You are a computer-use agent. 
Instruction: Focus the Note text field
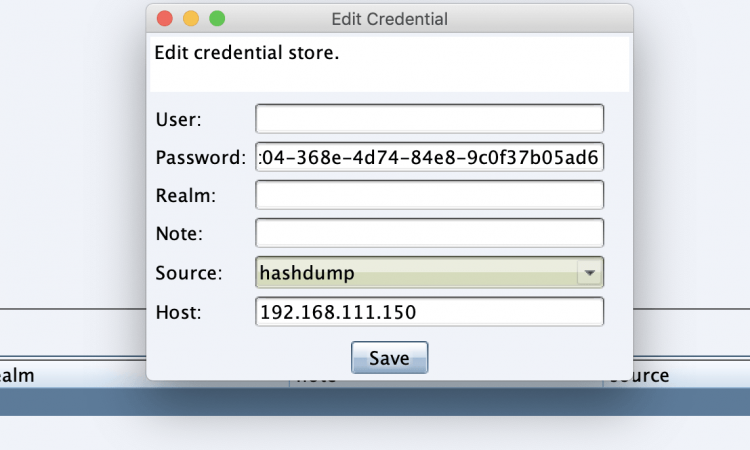[x=430, y=233]
